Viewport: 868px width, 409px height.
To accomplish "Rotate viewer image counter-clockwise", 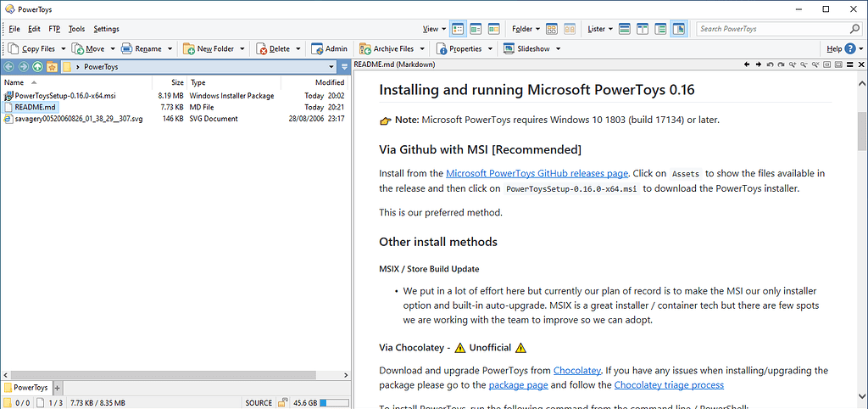I will click(770, 64).
